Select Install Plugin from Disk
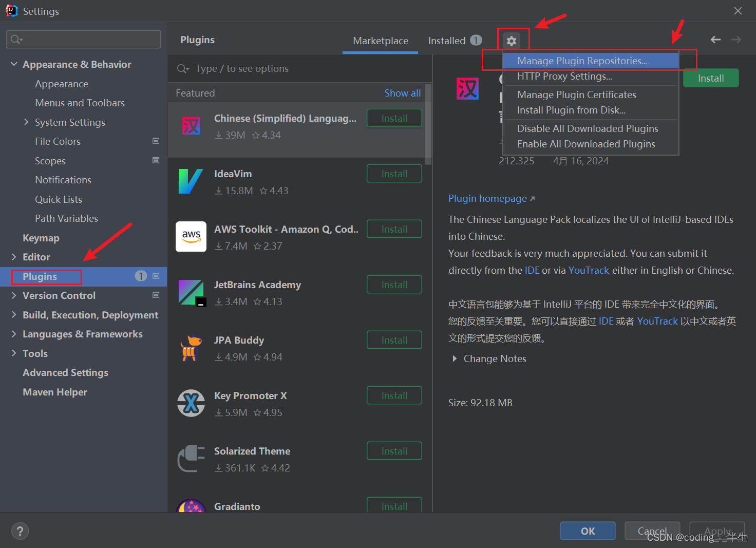This screenshot has width=756, height=548. pyautogui.click(x=591, y=110)
